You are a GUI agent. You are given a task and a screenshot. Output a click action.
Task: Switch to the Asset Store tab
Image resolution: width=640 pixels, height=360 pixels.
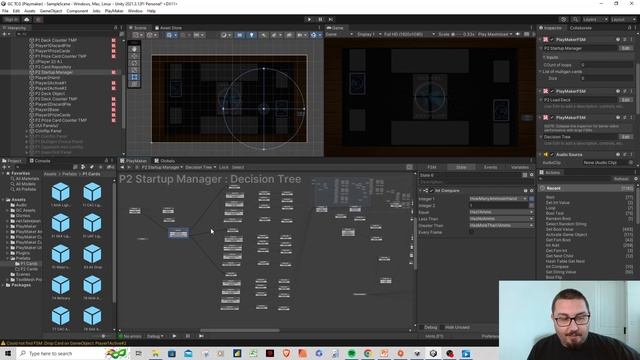(168, 28)
